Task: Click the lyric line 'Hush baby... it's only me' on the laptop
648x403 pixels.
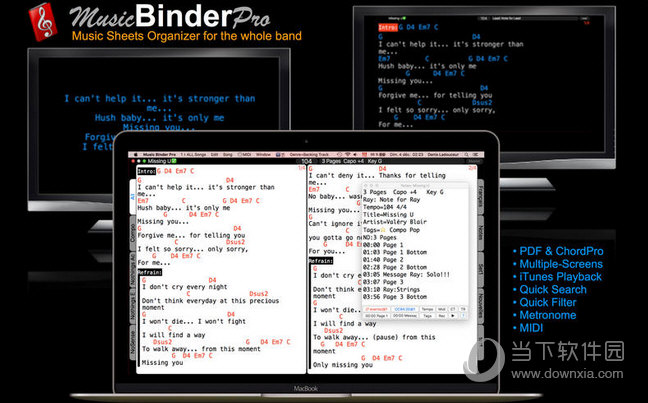Action: pos(184,208)
